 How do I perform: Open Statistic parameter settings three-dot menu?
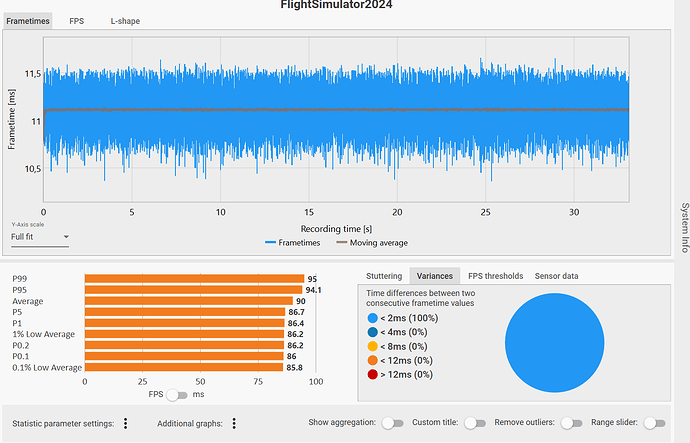coord(125,424)
